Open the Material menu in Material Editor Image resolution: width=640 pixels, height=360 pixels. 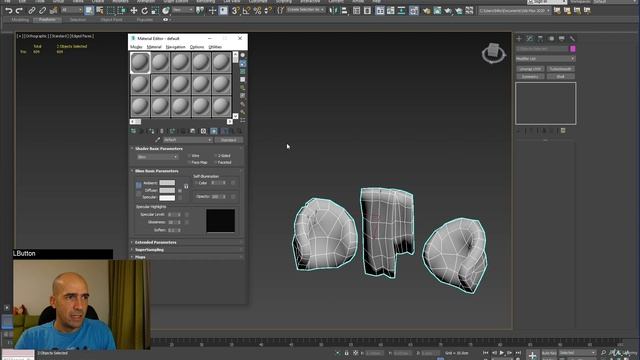click(154, 47)
